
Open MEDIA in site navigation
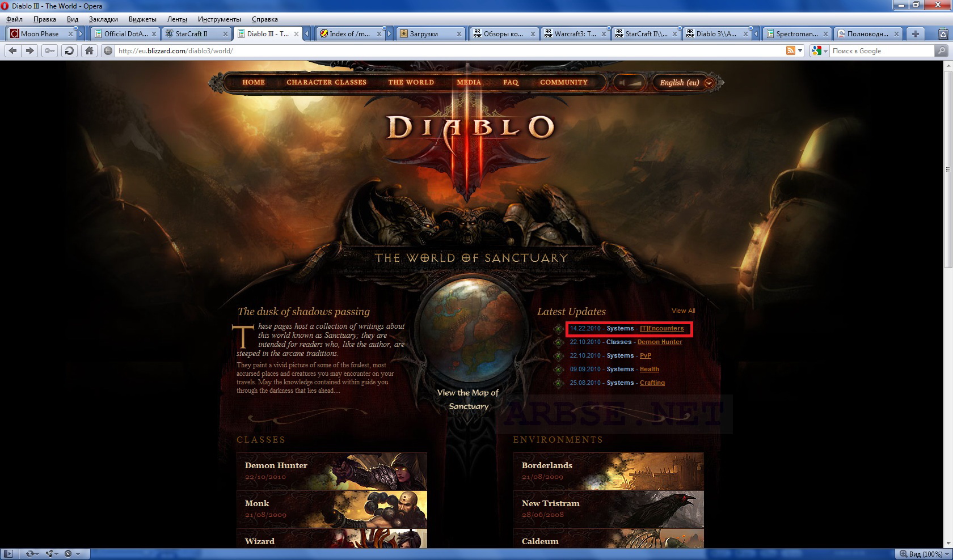tap(469, 82)
